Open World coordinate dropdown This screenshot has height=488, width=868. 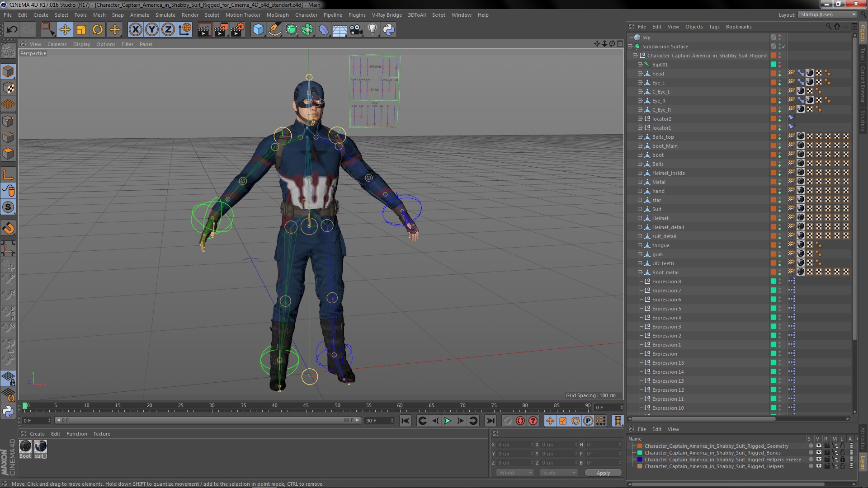click(515, 473)
